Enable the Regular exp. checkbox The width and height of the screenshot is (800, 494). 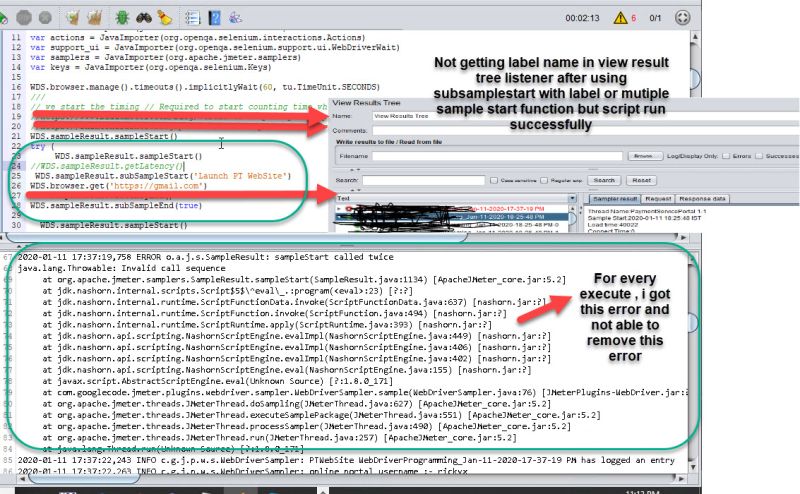544,180
